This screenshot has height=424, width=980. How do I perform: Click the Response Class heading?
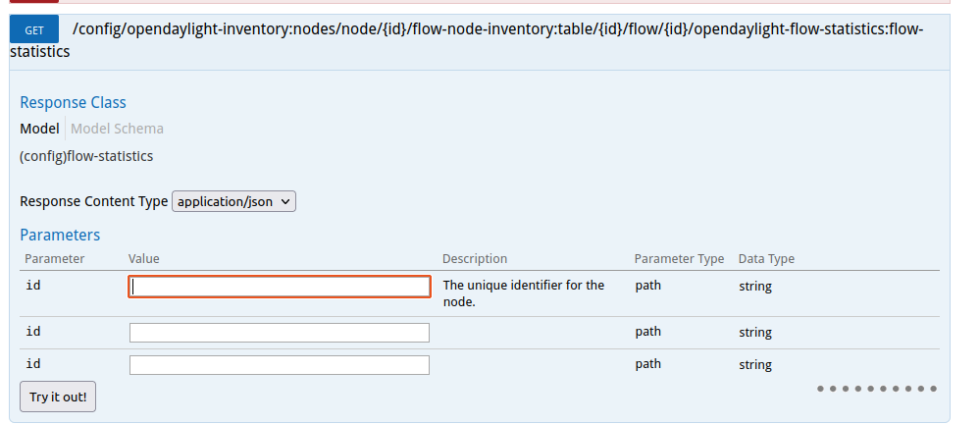click(x=73, y=102)
